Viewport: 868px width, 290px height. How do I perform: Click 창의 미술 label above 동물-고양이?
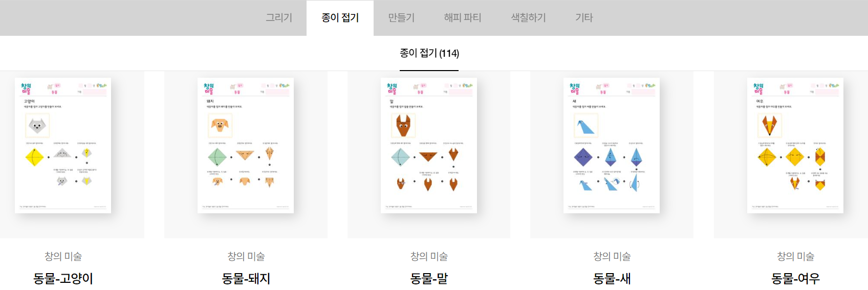[63, 256]
